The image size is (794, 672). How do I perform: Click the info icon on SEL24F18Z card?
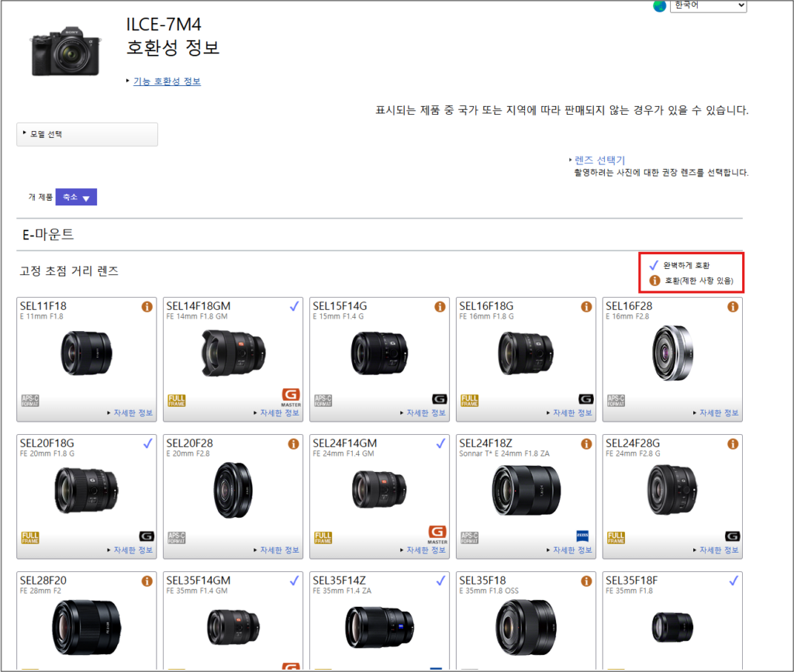(586, 444)
